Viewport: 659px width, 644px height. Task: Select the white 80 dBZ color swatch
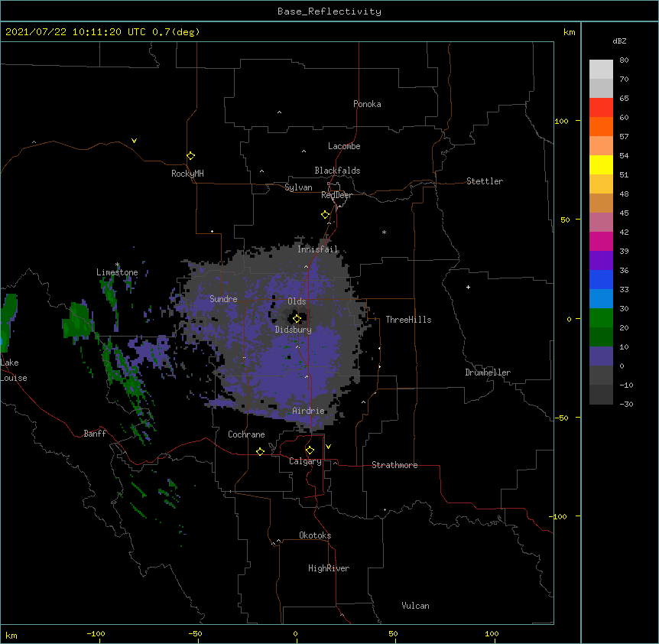601,70
